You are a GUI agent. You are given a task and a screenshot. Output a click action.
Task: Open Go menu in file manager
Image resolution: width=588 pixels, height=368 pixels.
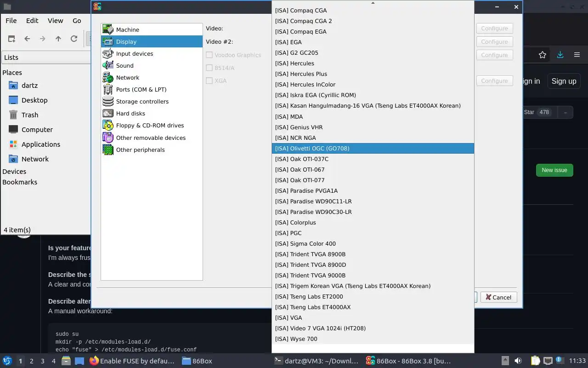pos(77,20)
